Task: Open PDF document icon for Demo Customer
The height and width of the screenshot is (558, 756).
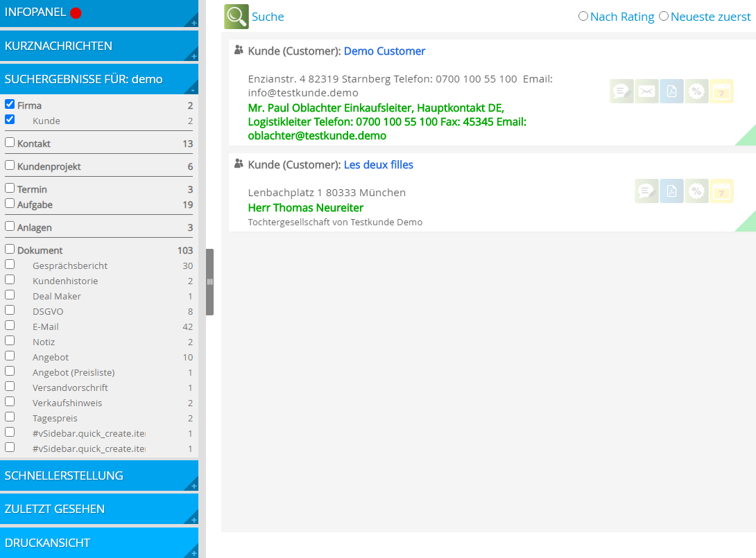Action: (x=671, y=91)
